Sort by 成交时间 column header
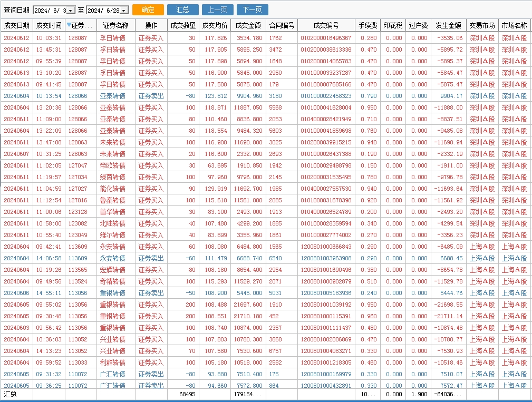The height and width of the screenshot is (402, 532). click(49, 25)
